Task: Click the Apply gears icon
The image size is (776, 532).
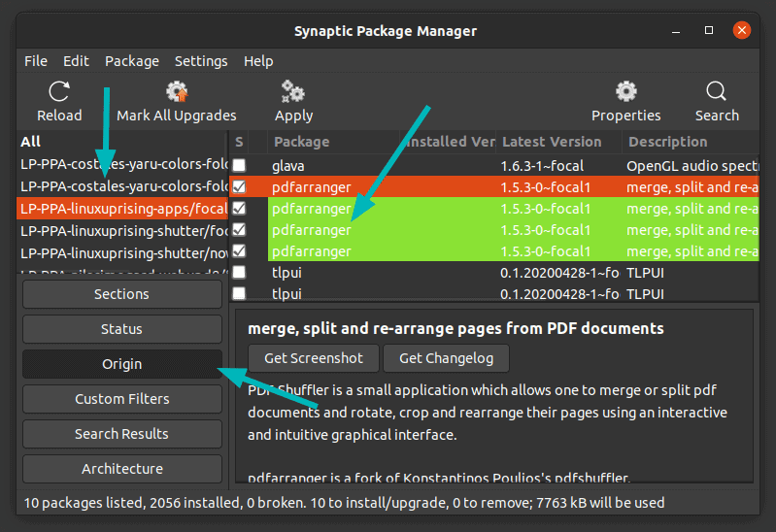Action: pos(293,92)
